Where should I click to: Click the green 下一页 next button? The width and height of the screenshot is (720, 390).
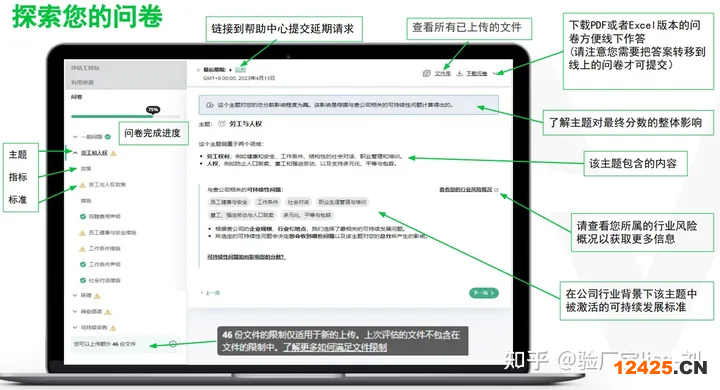tap(484, 293)
